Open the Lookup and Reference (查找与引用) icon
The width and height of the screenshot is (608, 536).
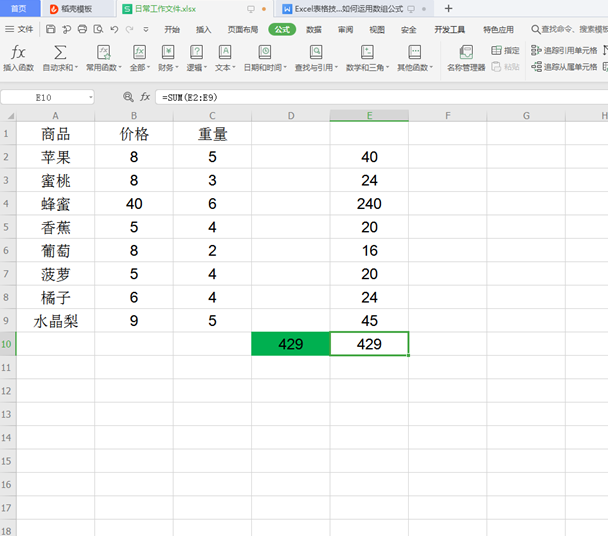point(316,52)
